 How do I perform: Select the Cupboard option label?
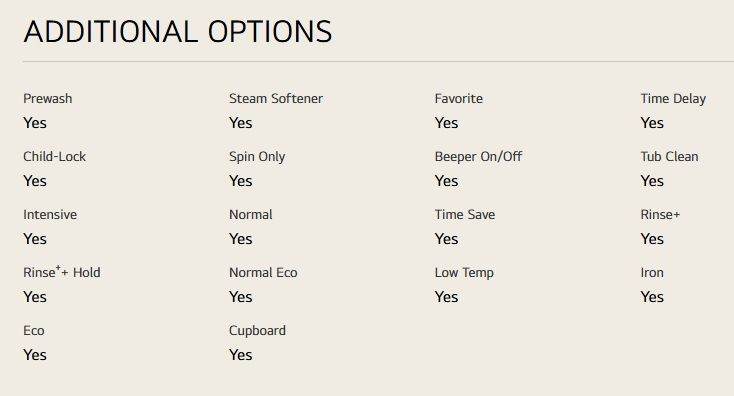[x=257, y=331]
